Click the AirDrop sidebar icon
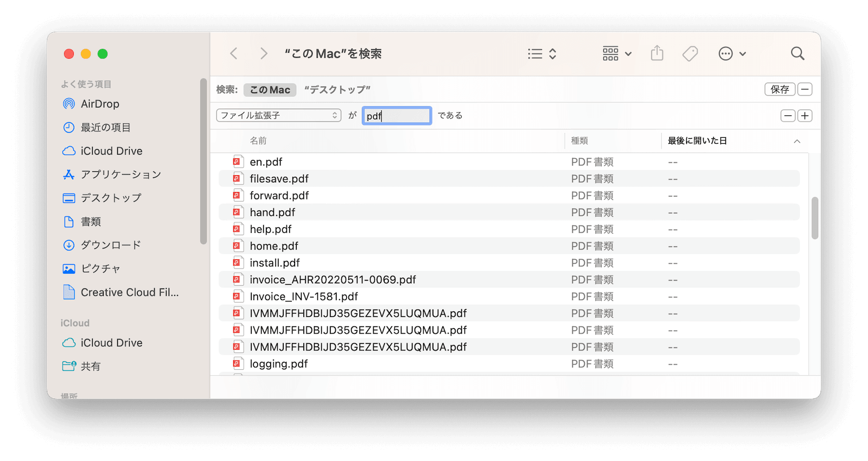Image resolution: width=868 pixels, height=461 pixels. coord(69,104)
